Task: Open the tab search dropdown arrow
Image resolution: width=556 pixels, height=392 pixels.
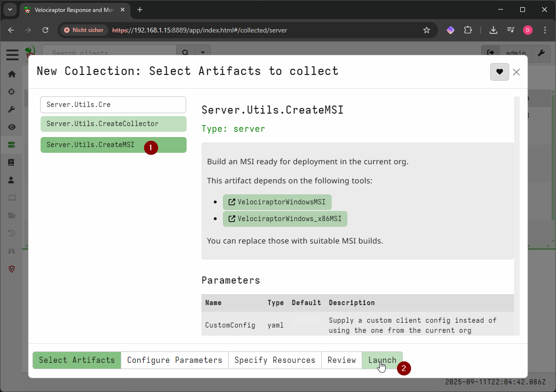Action: click(10, 10)
